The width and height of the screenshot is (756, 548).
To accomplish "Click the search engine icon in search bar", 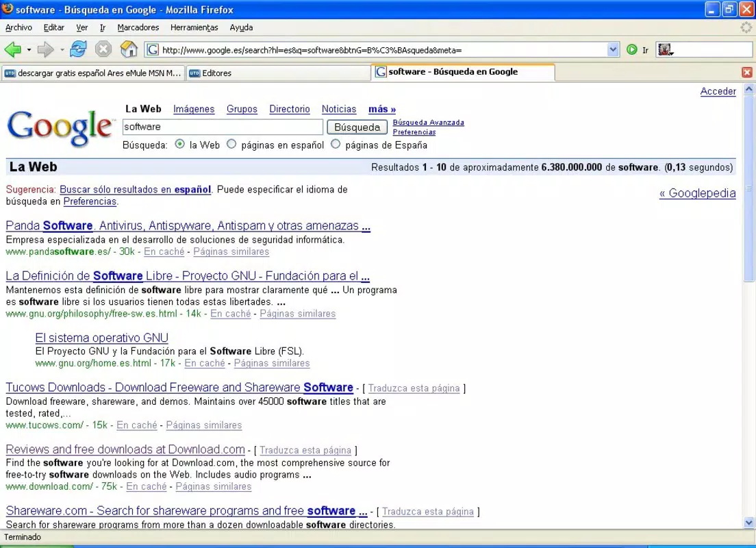I will (x=666, y=50).
